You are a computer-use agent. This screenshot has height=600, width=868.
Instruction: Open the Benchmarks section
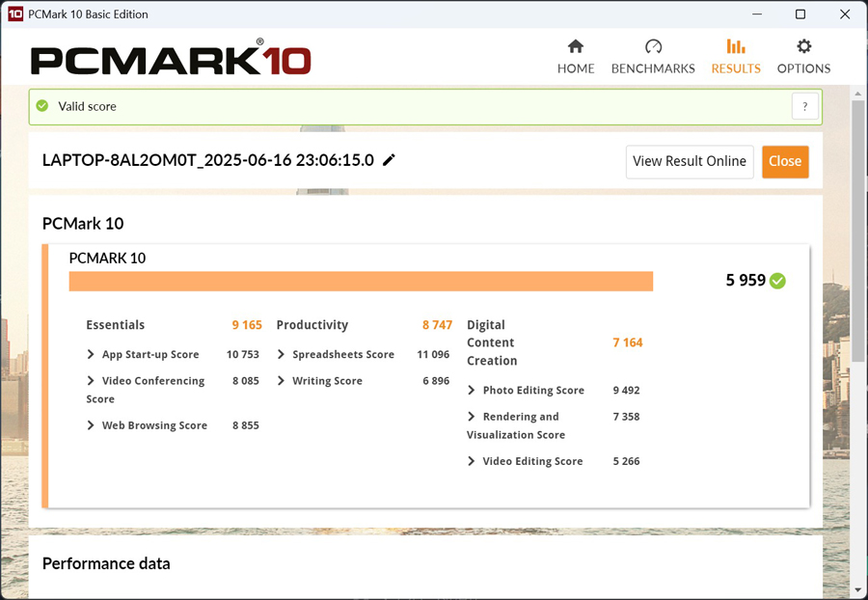(x=653, y=57)
